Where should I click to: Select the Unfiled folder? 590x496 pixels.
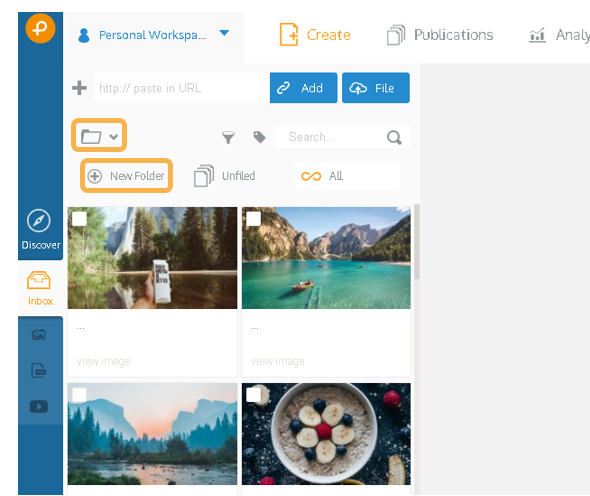click(225, 176)
